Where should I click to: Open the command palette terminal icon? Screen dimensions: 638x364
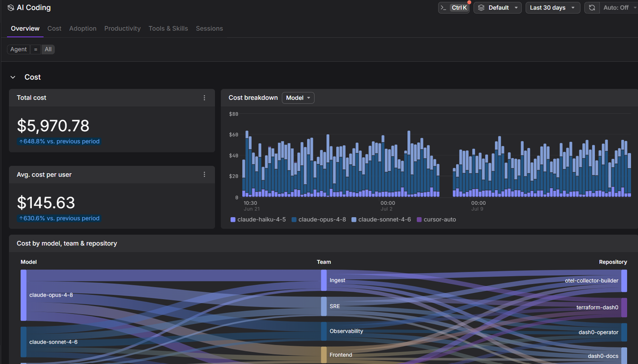click(x=443, y=8)
